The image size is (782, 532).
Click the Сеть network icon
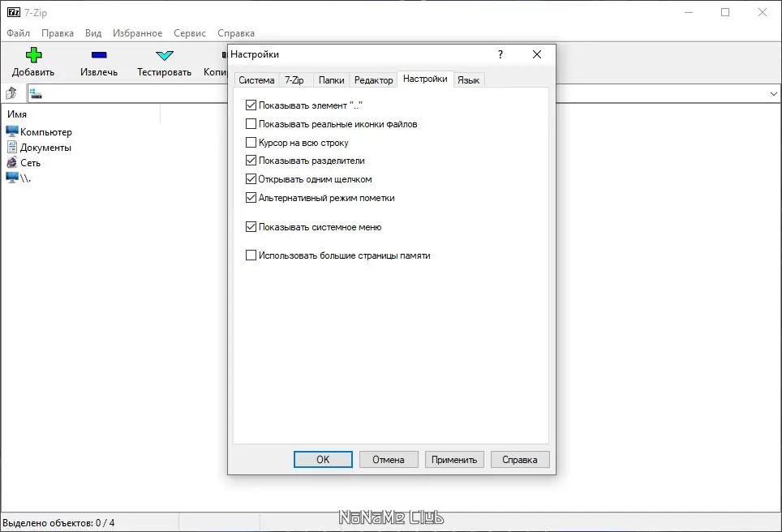point(12,162)
